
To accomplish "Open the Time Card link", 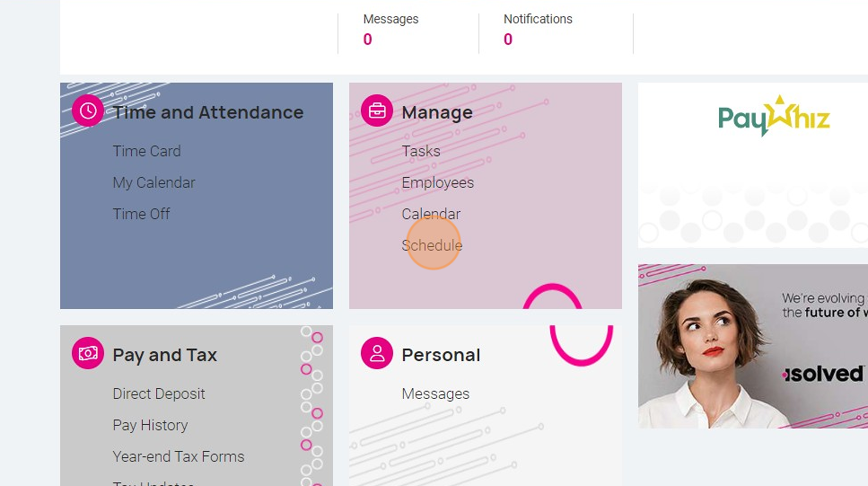I will click(x=146, y=151).
